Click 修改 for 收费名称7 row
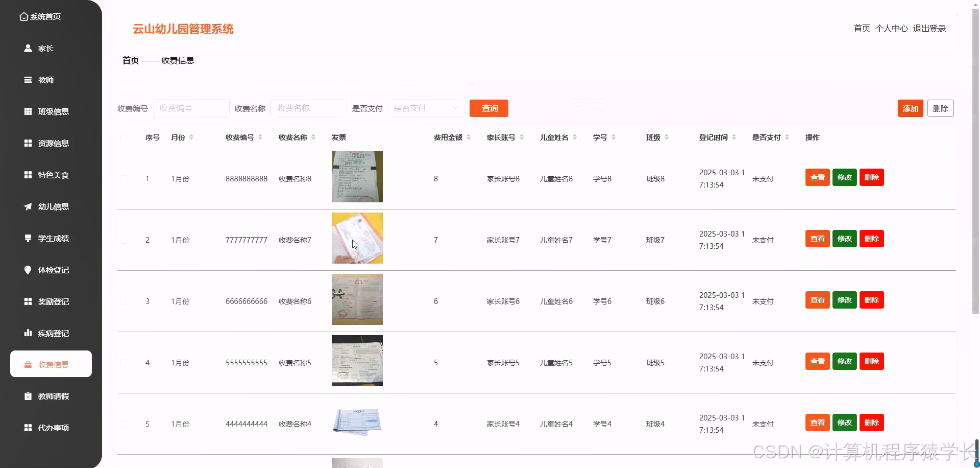 (845, 239)
